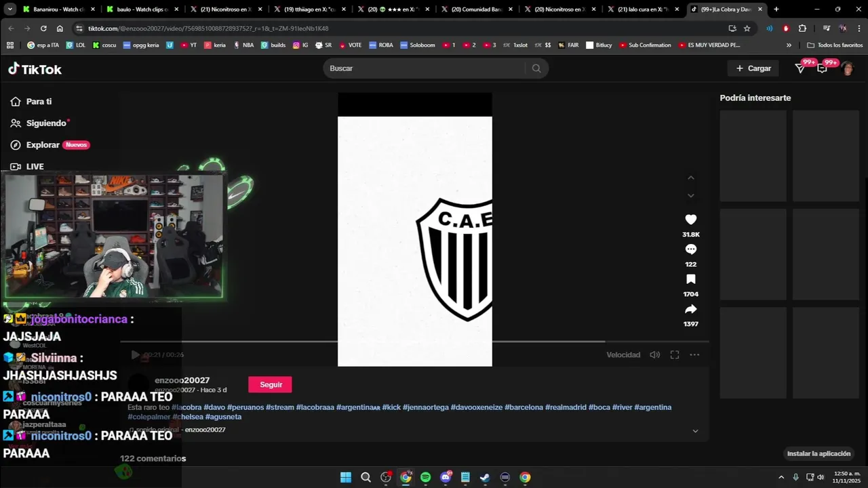The height and width of the screenshot is (488, 868).
Task: Share the video using the arrow icon
Action: pyautogui.click(x=691, y=309)
